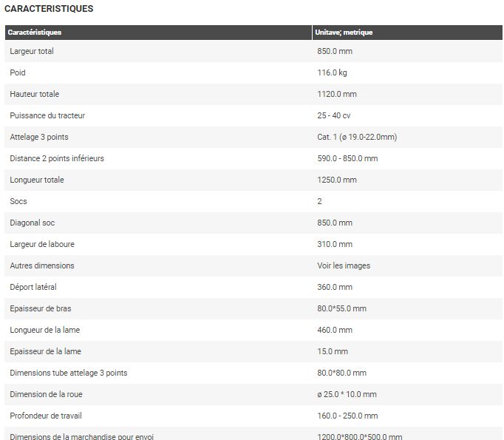Select the Attelage 3 points label

(x=39, y=137)
